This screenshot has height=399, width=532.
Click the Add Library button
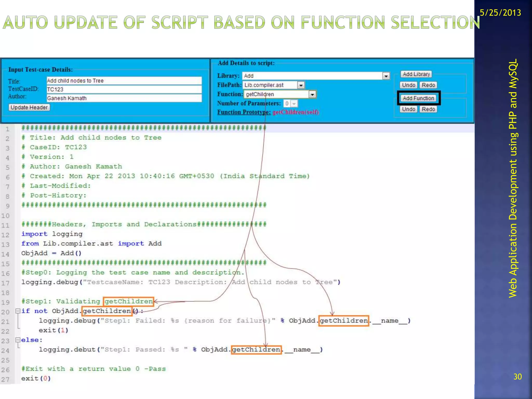416,74
